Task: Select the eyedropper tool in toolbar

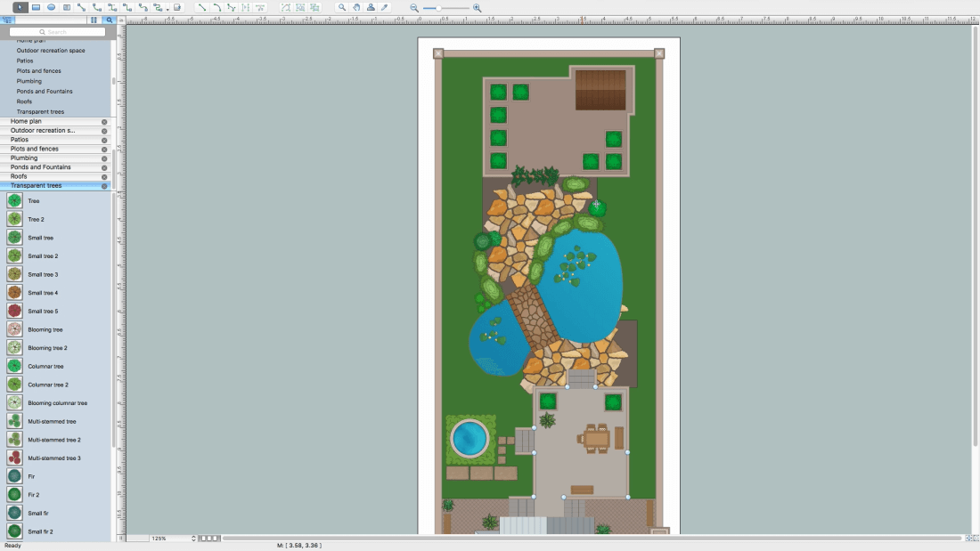Action: pos(385,7)
